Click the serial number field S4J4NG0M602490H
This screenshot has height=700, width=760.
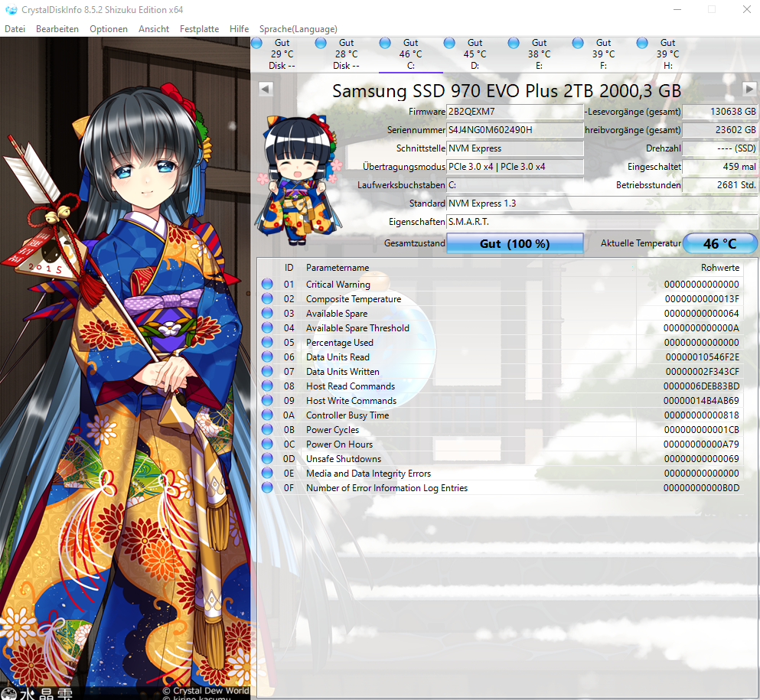pos(515,130)
